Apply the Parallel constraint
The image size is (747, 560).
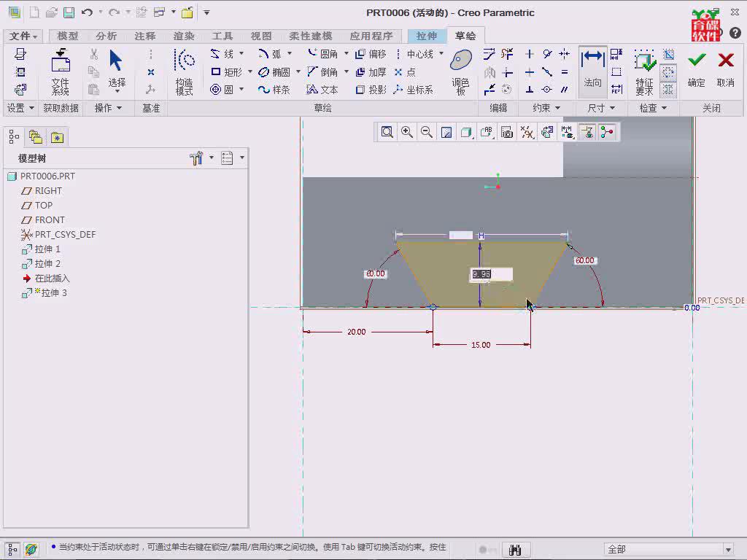pos(565,90)
